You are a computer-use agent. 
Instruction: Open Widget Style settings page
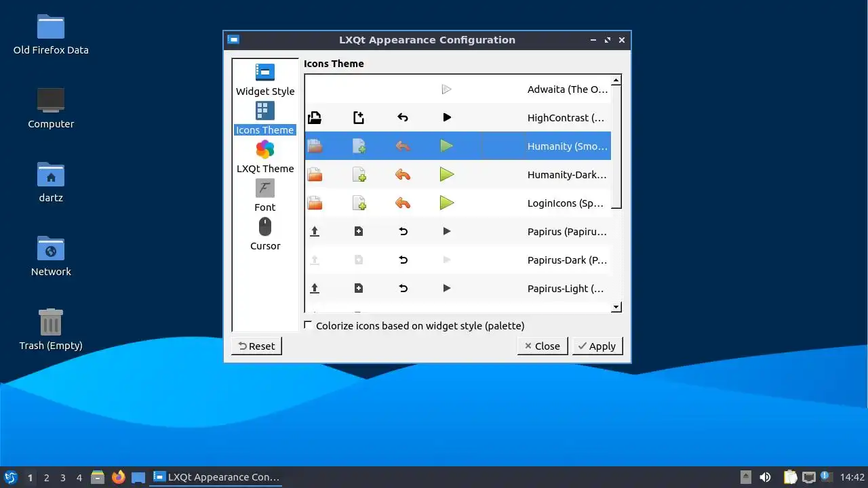[265, 80]
